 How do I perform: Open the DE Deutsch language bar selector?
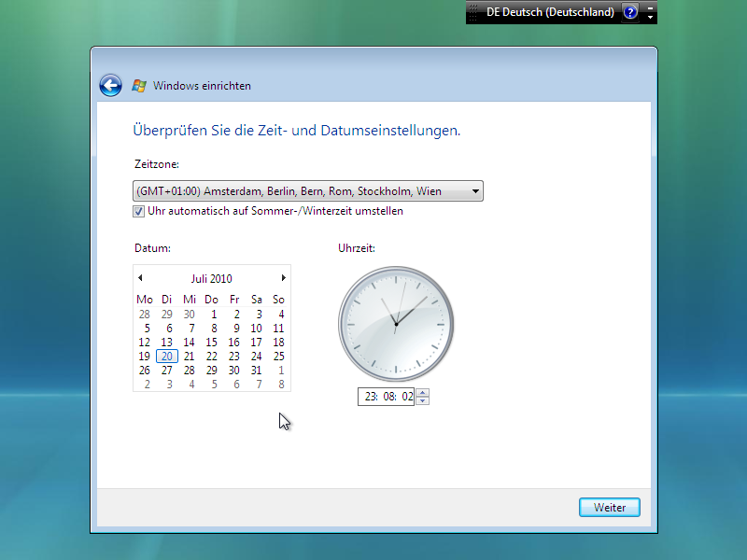pos(549,12)
